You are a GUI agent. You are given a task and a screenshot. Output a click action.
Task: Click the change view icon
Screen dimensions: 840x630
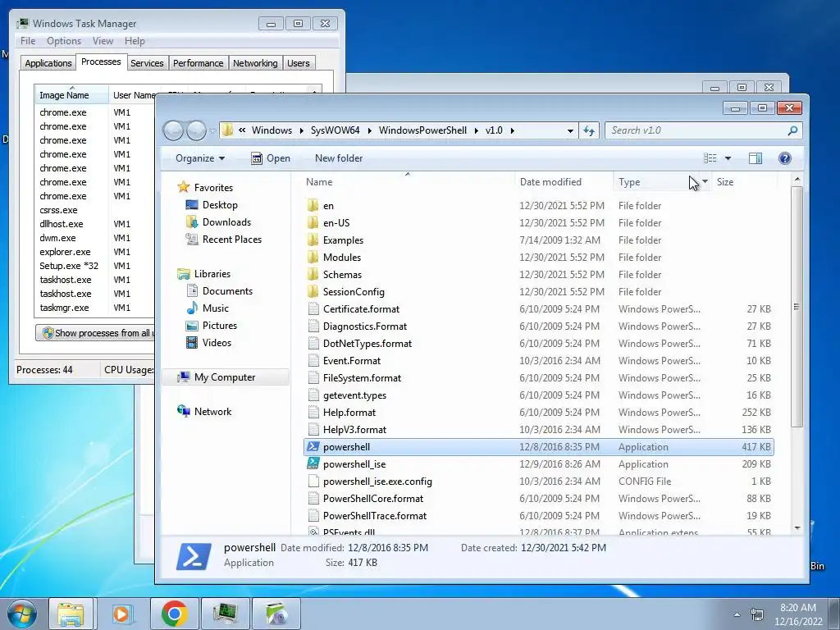[710, 158]
